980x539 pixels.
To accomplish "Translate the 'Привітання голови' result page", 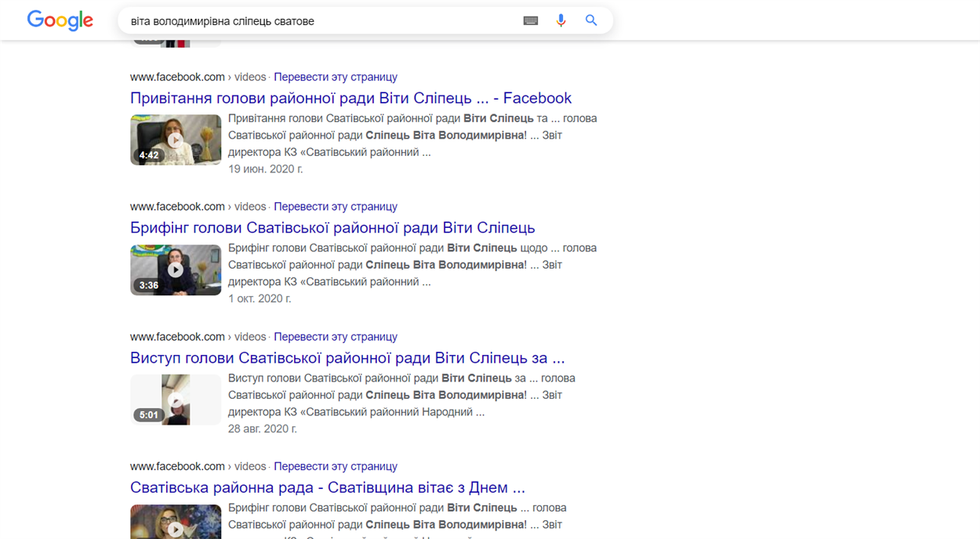I will 336,77.
